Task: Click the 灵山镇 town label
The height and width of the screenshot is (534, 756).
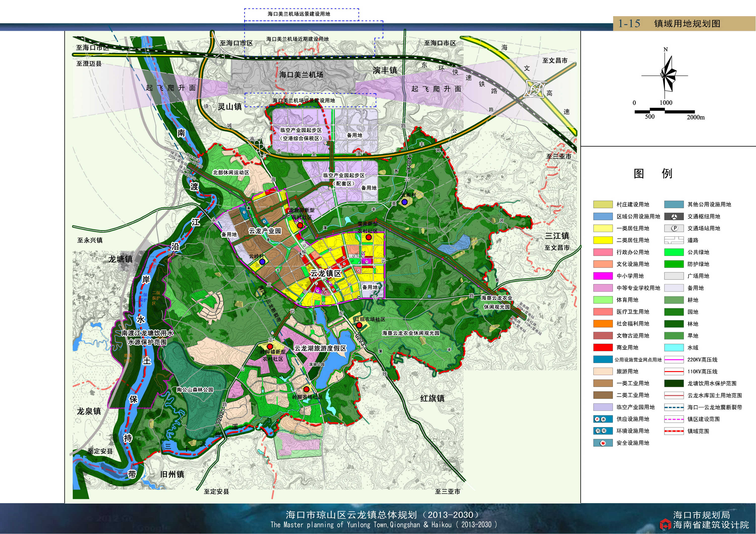Action: [x=230, y=106]
